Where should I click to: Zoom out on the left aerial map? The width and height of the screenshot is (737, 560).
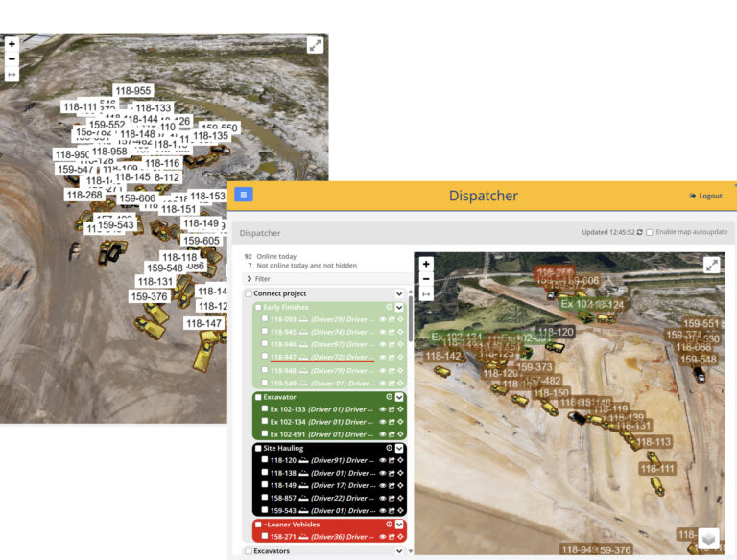pyautogui.click(x=12, y=59)
